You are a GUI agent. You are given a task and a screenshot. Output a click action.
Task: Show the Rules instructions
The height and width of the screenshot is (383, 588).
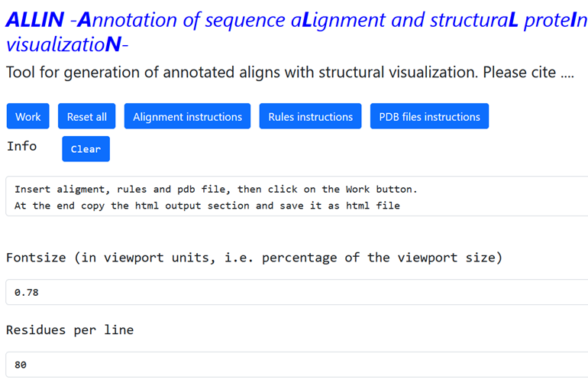[x=310, y=117]
